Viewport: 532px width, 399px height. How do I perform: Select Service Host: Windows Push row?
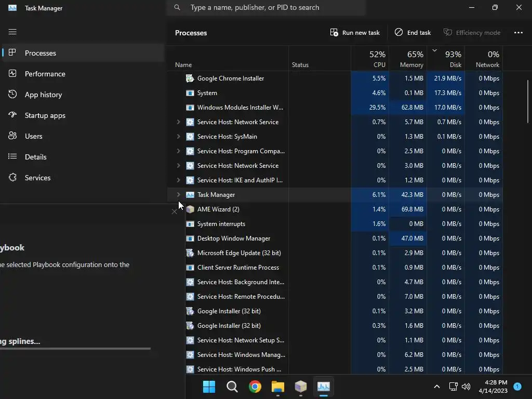click(x=344, y=368)
